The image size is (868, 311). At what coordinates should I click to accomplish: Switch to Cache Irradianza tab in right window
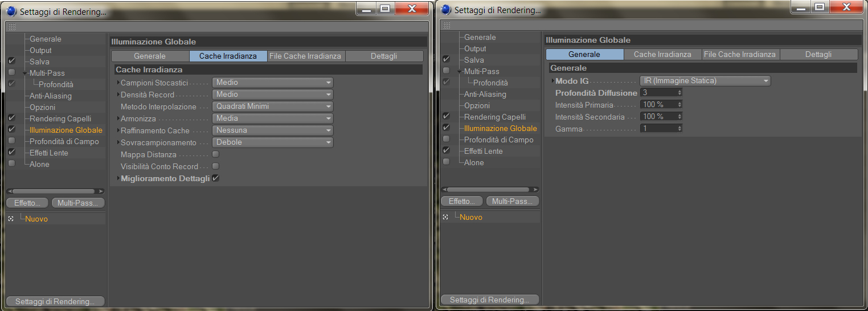click(662, 54)
